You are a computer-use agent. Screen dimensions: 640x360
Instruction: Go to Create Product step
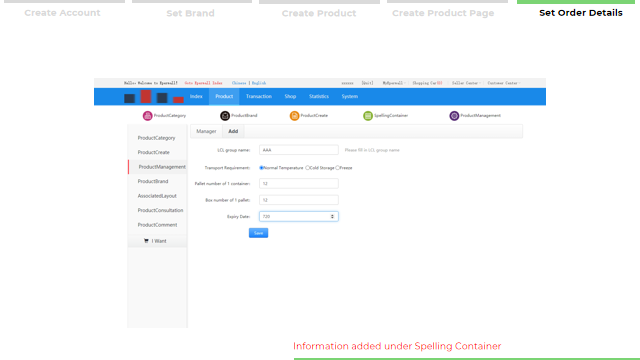tap(319, 13)
